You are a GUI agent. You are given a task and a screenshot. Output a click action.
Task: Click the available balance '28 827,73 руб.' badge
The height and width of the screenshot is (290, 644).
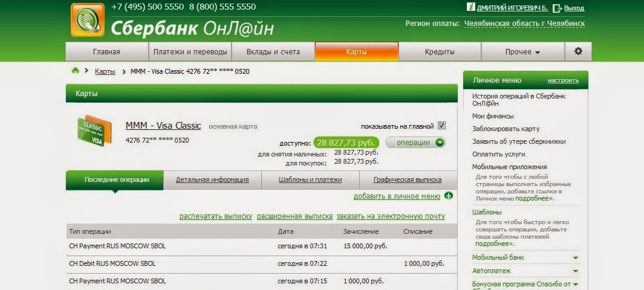[346, 143]
